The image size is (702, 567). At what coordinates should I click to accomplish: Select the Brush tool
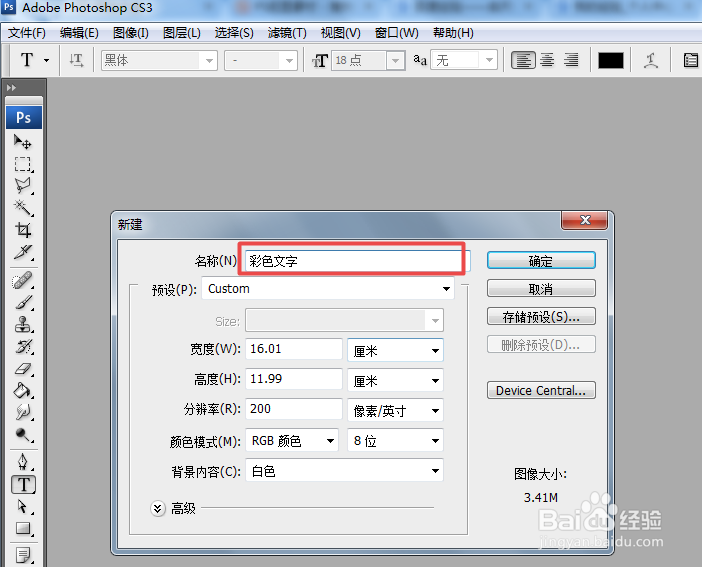click(x=23, y=303)
